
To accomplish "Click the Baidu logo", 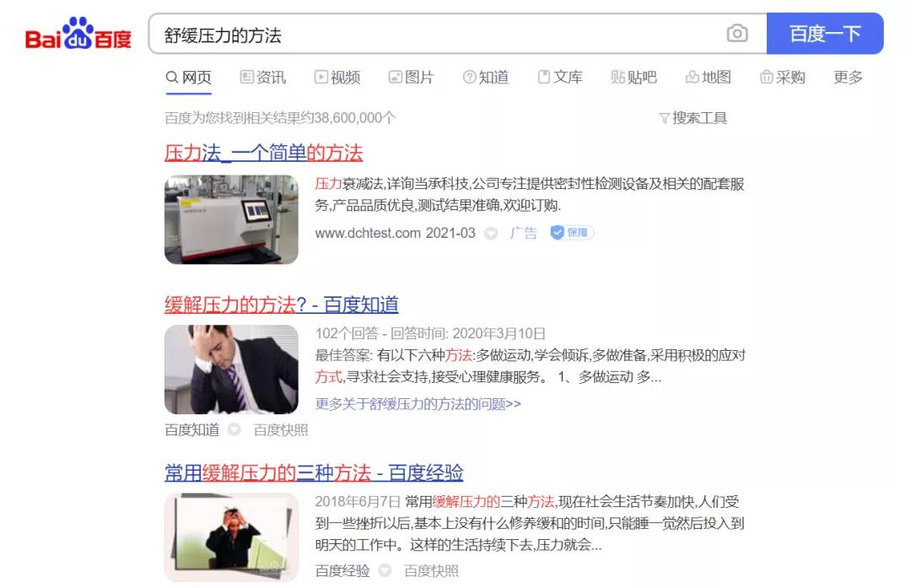I will click(78, 34).
